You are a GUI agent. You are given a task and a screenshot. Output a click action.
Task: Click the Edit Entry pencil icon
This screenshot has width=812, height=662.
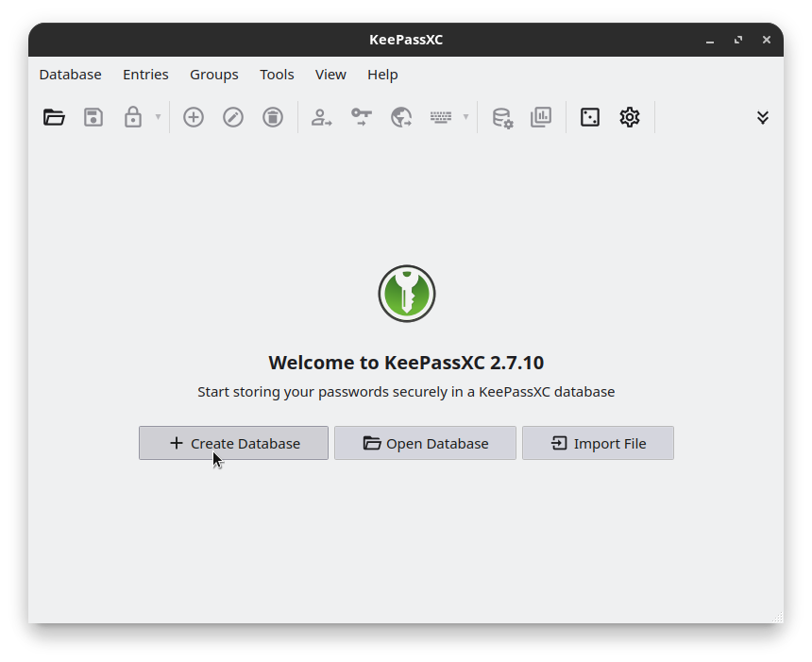[x=233, y=117]
